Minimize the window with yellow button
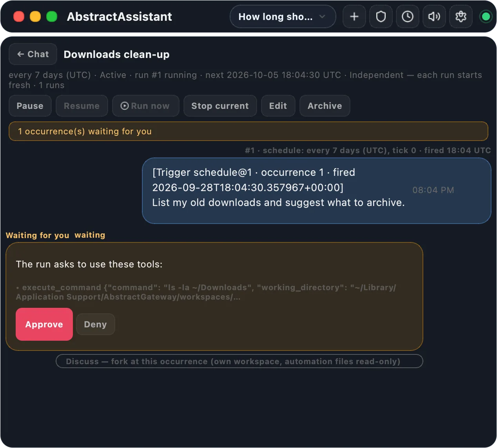 point(35,16)
